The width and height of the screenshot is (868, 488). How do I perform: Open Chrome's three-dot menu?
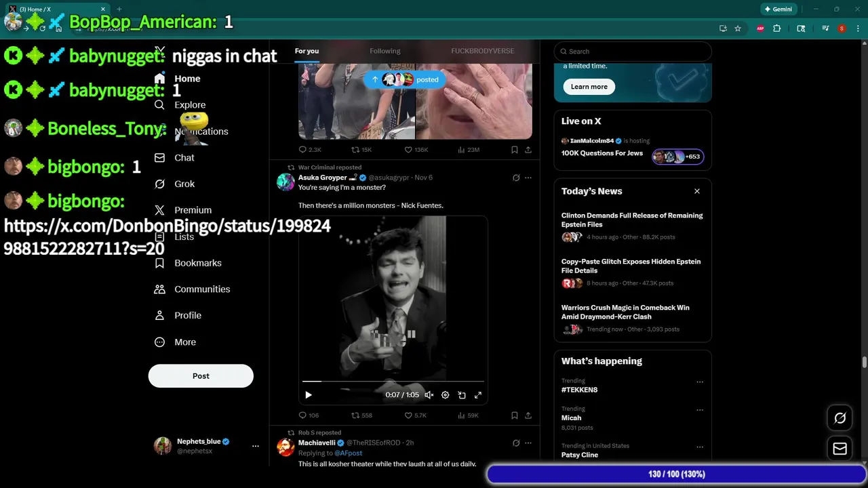(x=857, y=28)
